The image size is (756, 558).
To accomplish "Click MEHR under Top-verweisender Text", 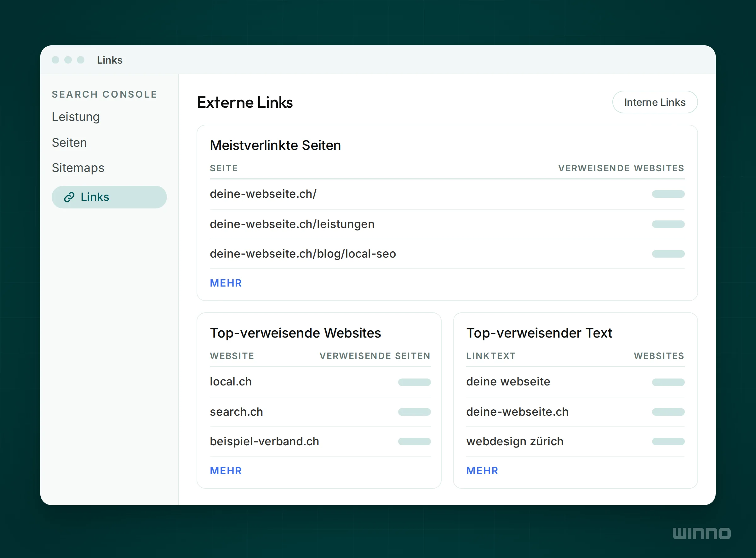I will (x=482, y=471).
